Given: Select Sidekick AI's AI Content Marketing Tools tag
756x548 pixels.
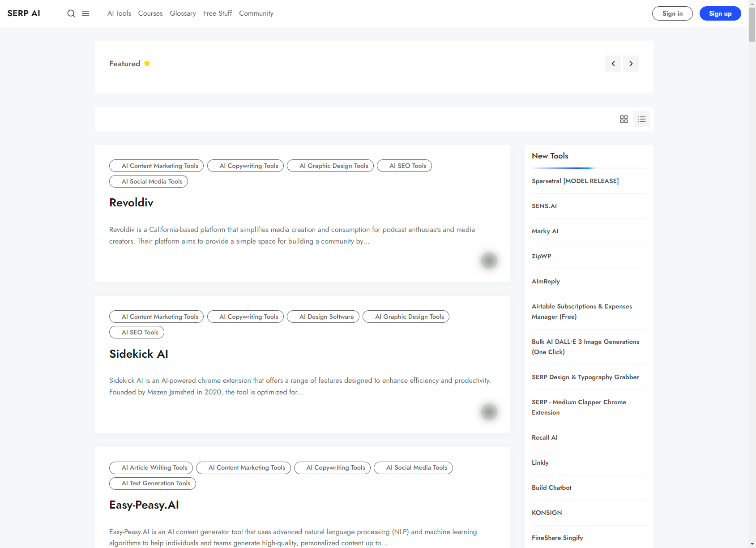Looking at the screenshot, I should tap(157, 317).
